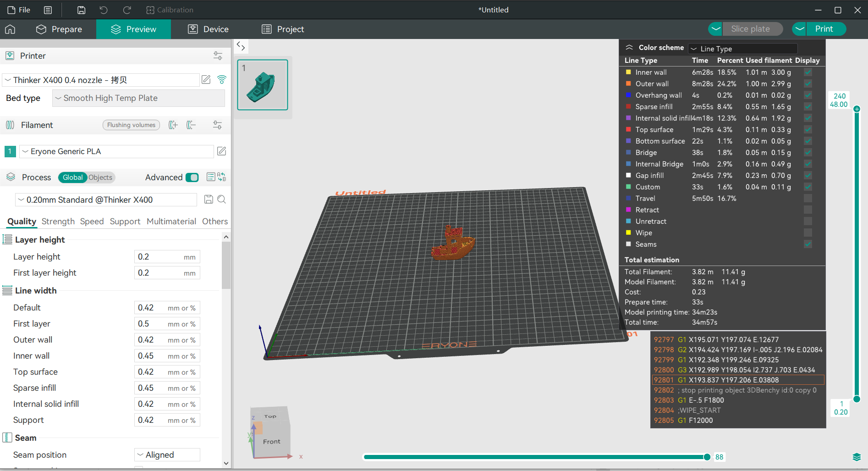Click the save icon in title bar
The image size is (868, 471).
[81, 10]
